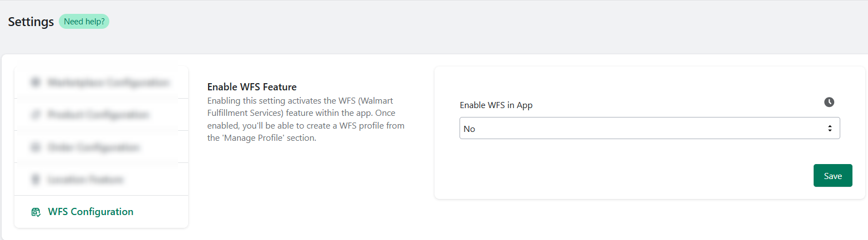Viewport: 868px width, 240px height.
Task: Click the Enable WFS Feature heading
Action: (252, 87)
